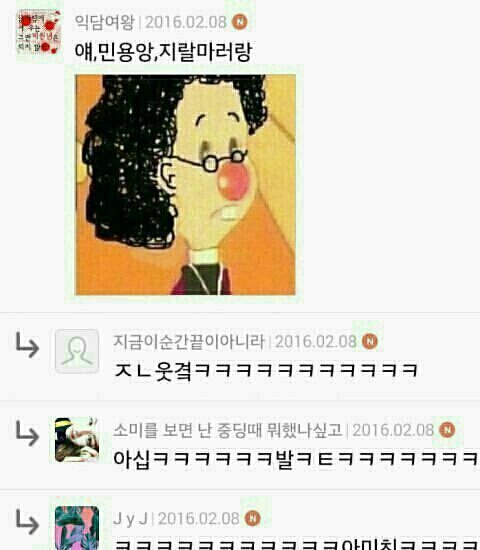
Task: Click the 2016.02.08 date on the top comment
Action: coord(186,22)
